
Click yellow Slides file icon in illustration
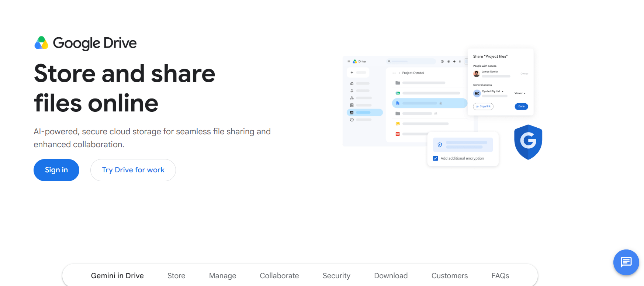pos(398,124)
